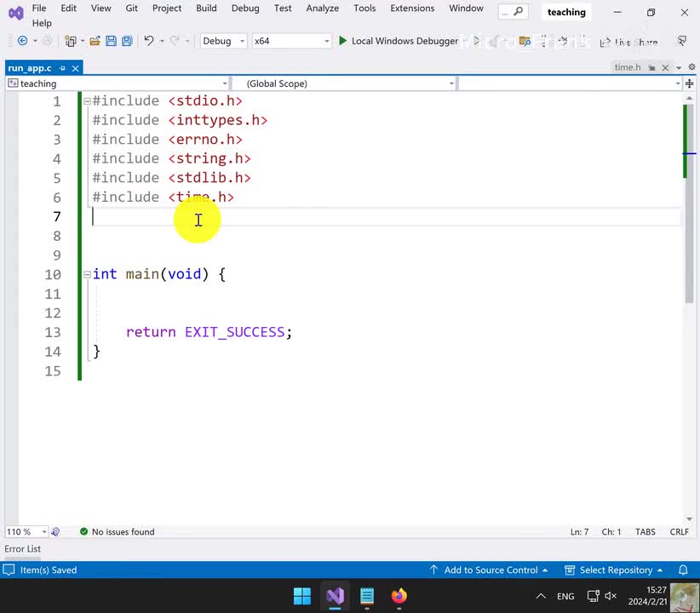Click the green No issues found check icon

point(83,532)
